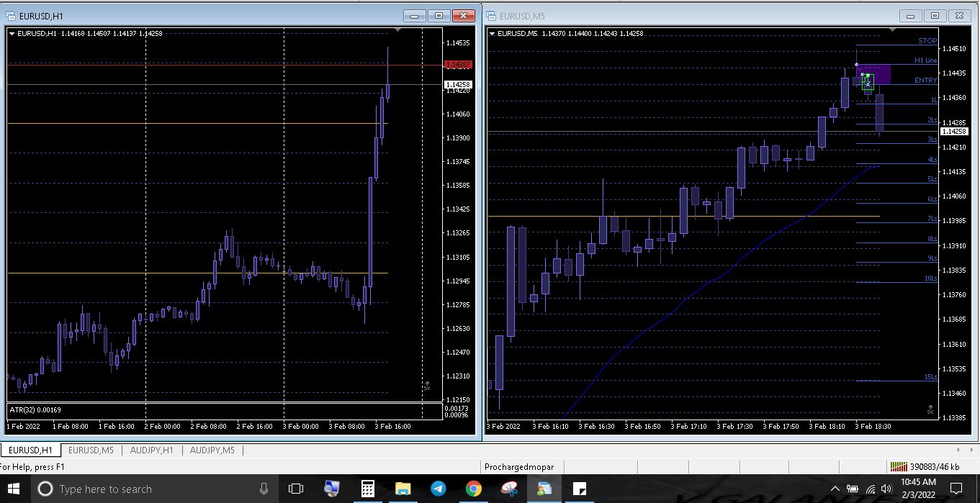Open the Sticky Notes taskbar icon
980x503 pixels.
pos(579,489)
